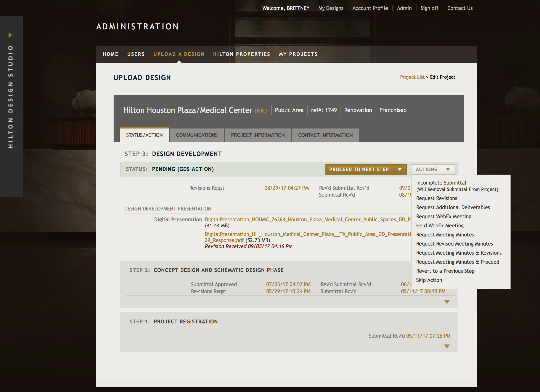Viewport: 540px width, 392px height.
Task: Open Account Profile link
Action: click(x=370, y=8)
